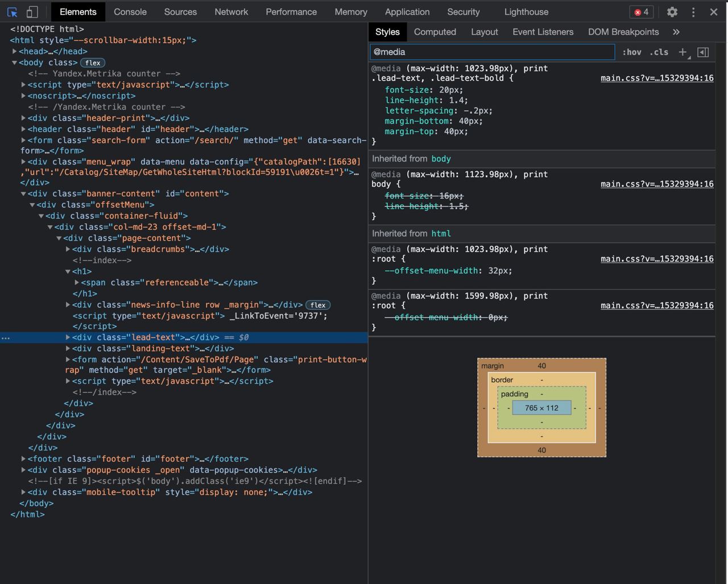Select the container-fluid div row
This screenshot has width=728, height=584.
click(184, 216)
